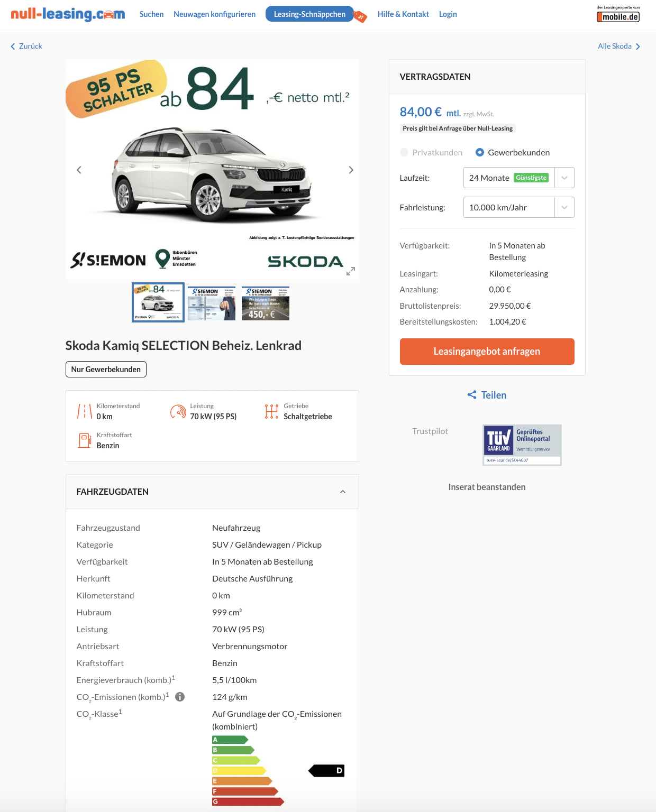The height and width of the screenshot is (812, 656).
Task: Click the Inserat beanstanden link
Action: tap(487, 487)
